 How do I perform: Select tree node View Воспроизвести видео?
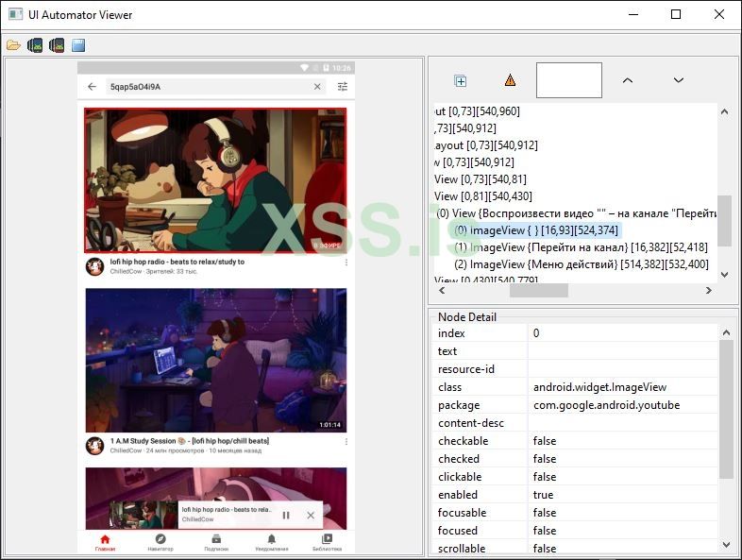[576, 213]
